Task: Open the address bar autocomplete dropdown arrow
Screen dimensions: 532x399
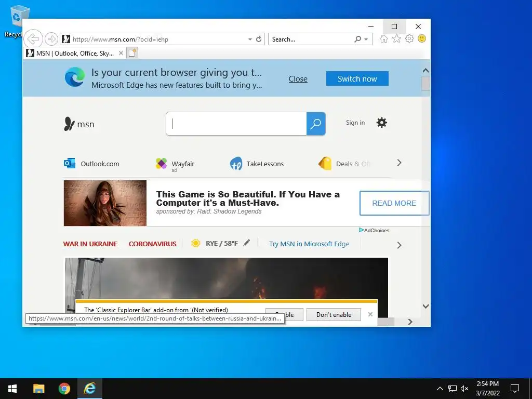Action: point(250,39)
